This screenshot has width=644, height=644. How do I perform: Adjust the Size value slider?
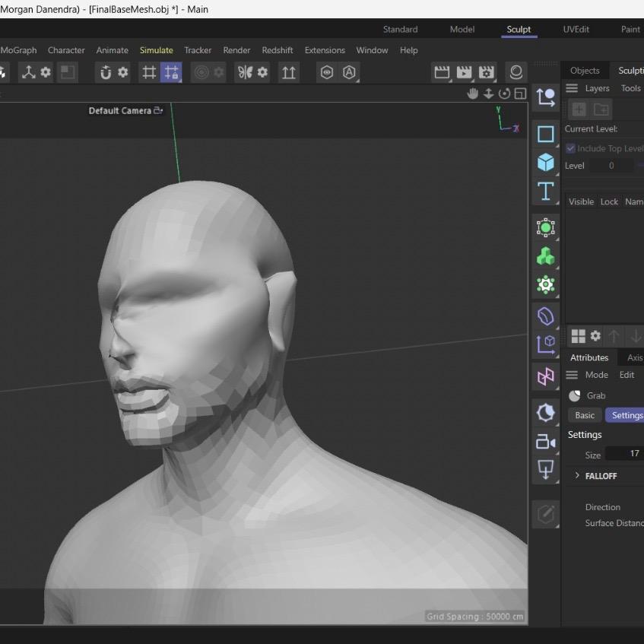[x=632, y=453]
